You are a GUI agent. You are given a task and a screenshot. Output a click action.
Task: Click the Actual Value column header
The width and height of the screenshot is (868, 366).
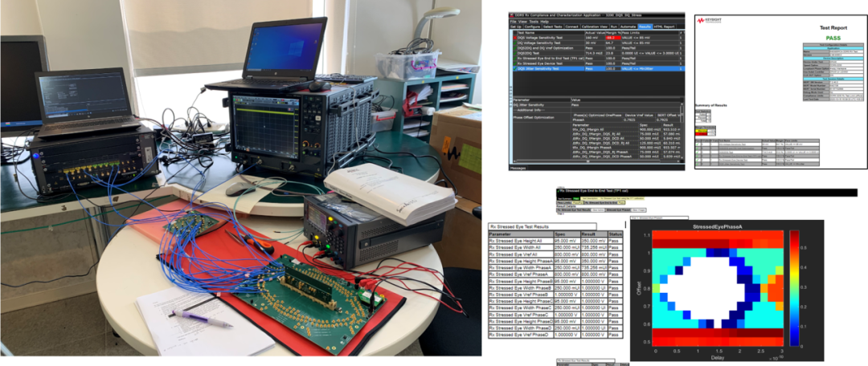pos(595,33)
